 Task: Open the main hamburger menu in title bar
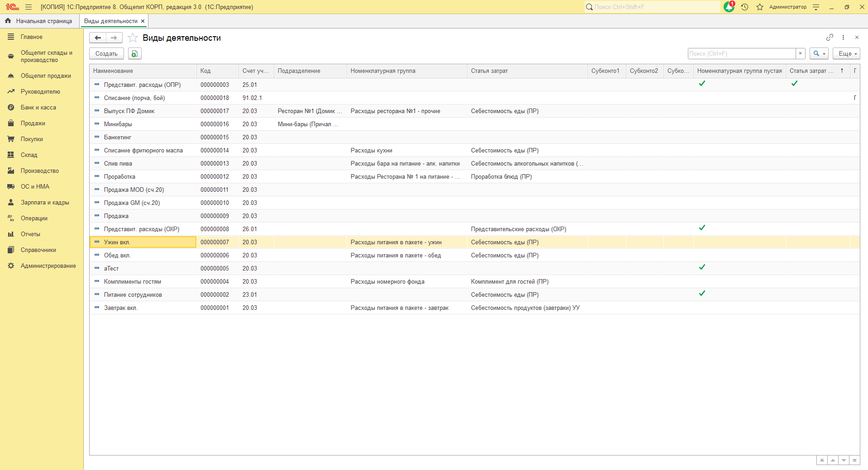coord(29,7)
